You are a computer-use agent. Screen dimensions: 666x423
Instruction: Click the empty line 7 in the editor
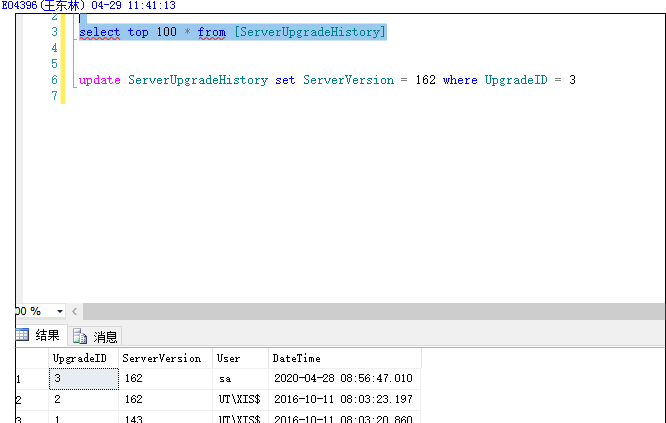click(x=300, y=96)
